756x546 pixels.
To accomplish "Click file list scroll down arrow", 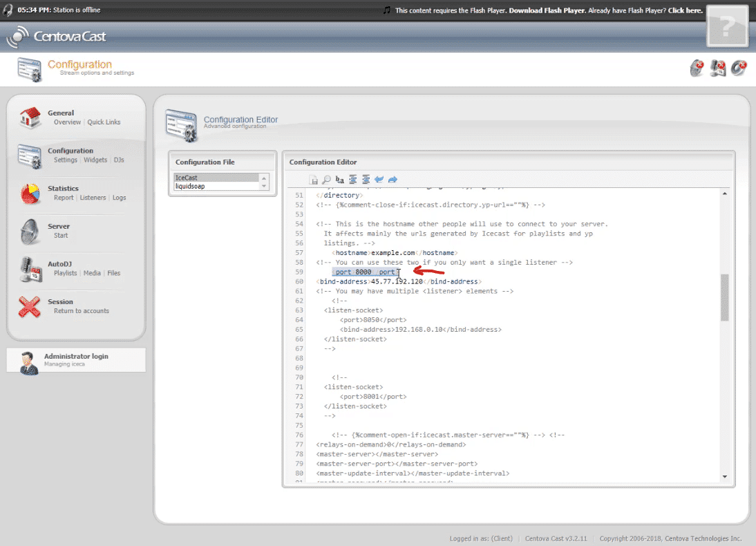I will tap(264, 186).
